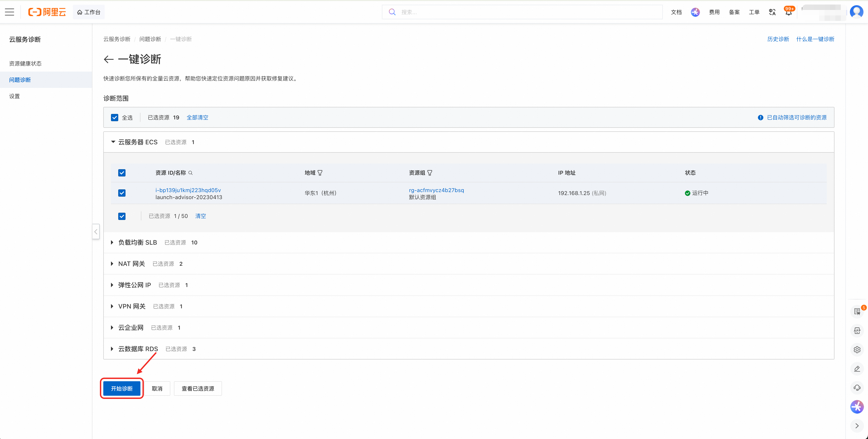868x439 pixels.
Task: Uncheck the launch-advisor-20230413 row checkbox
Action: click(x=122, y=193)
